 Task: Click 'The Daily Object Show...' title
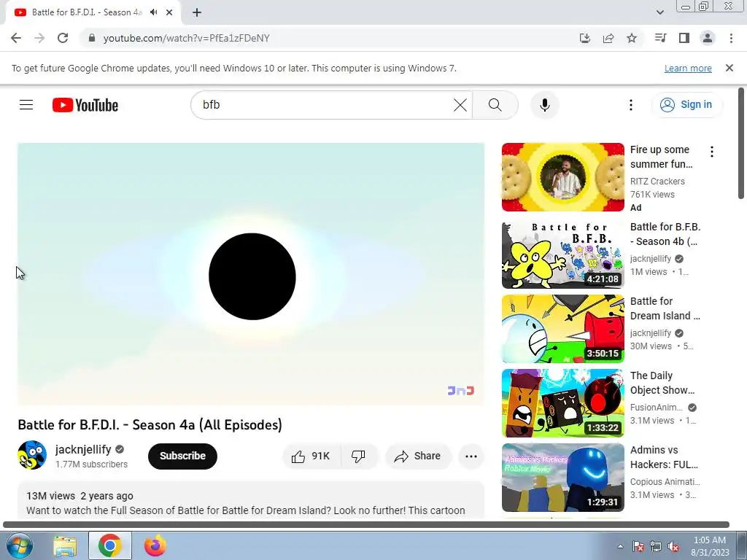(662, 383)
